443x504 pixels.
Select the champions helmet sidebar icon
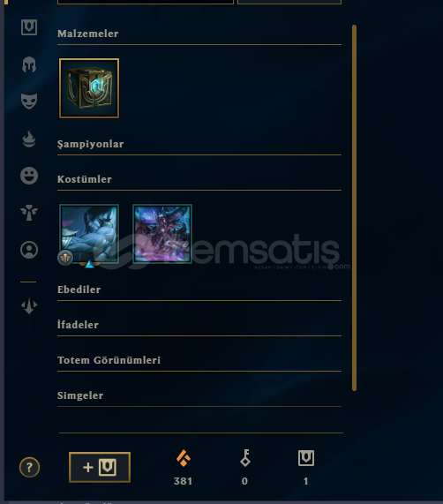29,64
